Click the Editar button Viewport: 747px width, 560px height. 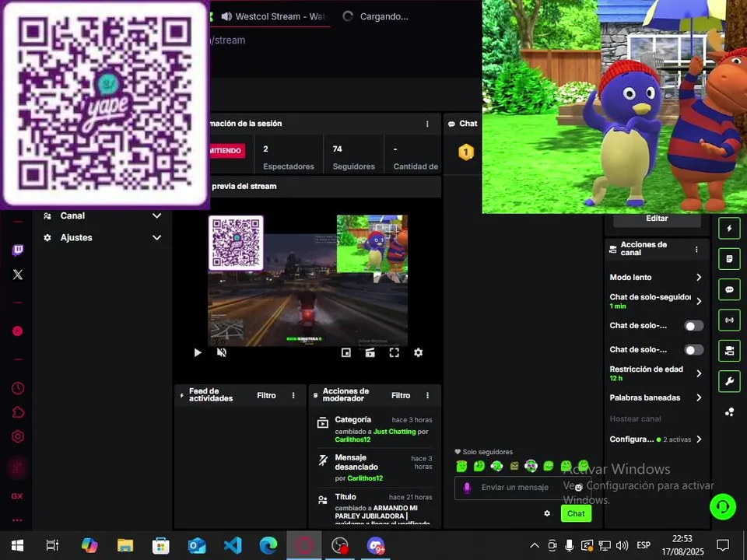coord(657,219)
